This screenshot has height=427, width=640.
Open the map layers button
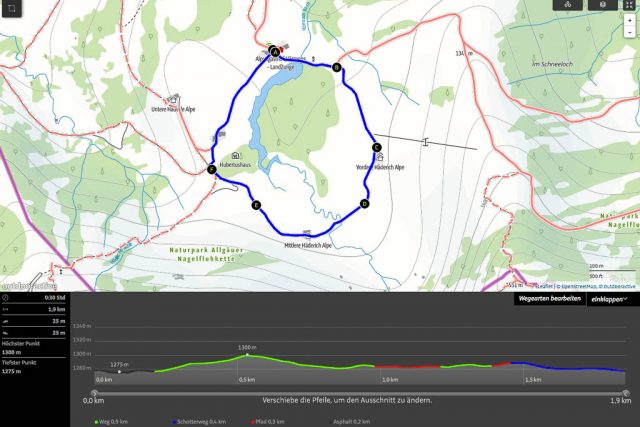click(601, 6)
